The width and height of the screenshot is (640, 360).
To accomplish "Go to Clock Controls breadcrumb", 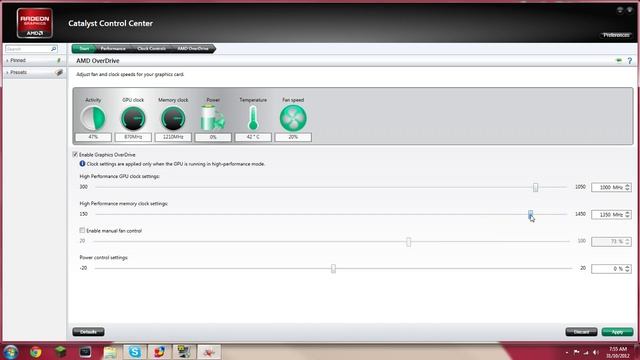I will click(x=151, y=49).
